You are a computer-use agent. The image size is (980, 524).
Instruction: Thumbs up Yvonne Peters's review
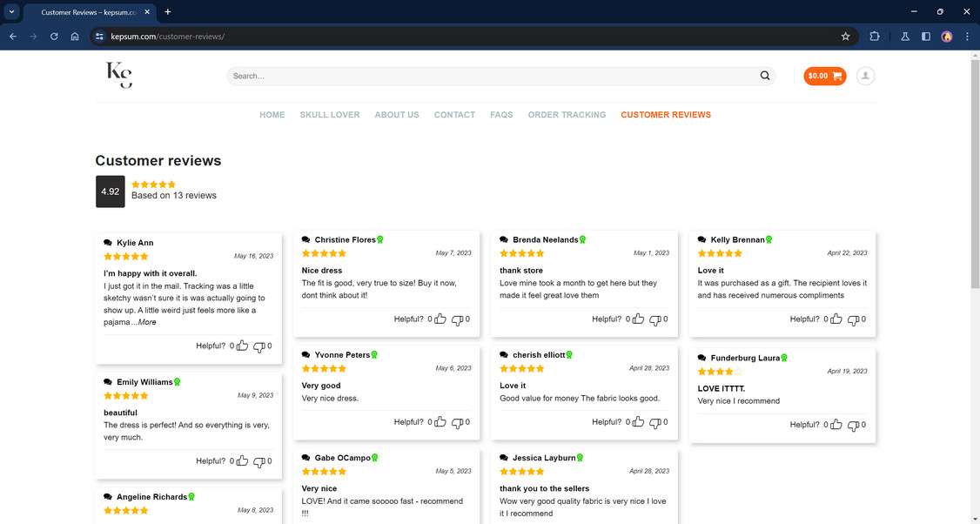(440, 422)
